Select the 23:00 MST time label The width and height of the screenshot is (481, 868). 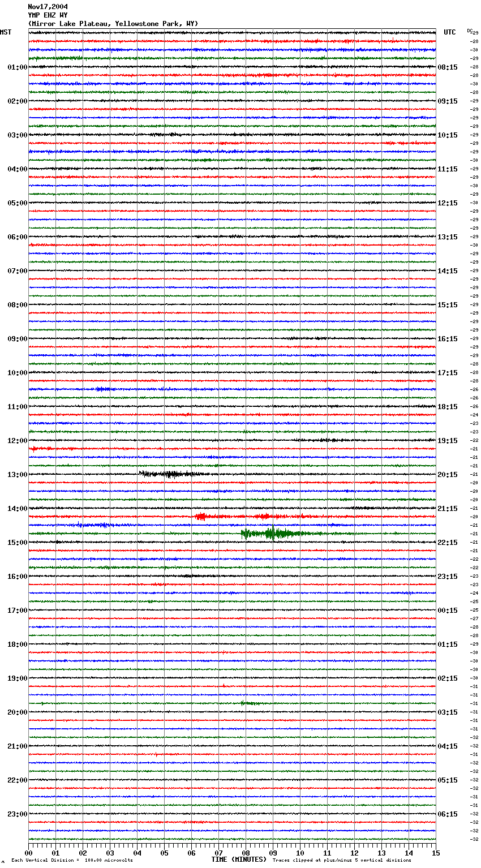(18, 814)
